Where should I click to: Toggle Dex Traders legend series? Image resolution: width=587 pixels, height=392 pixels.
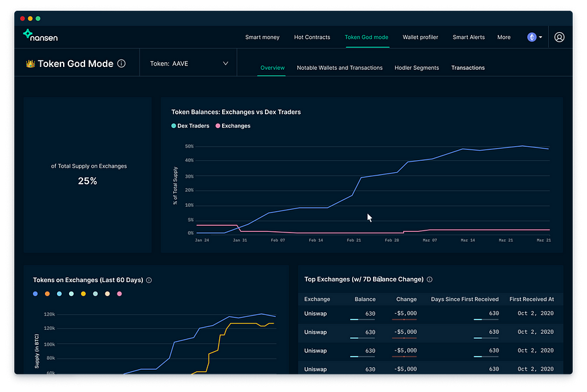tap(190, 126)
